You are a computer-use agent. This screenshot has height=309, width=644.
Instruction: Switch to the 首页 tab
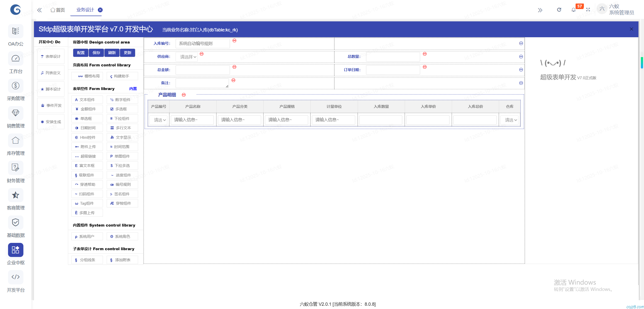58,10
